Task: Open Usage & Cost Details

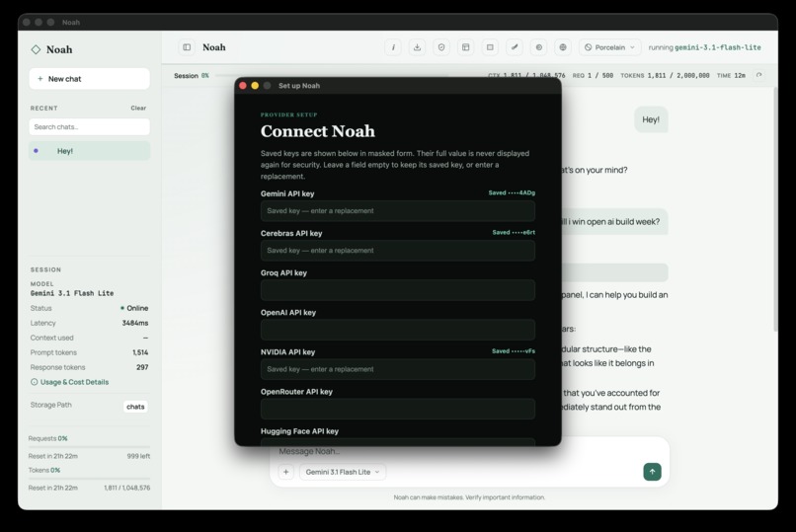Action: coord(74,382)
